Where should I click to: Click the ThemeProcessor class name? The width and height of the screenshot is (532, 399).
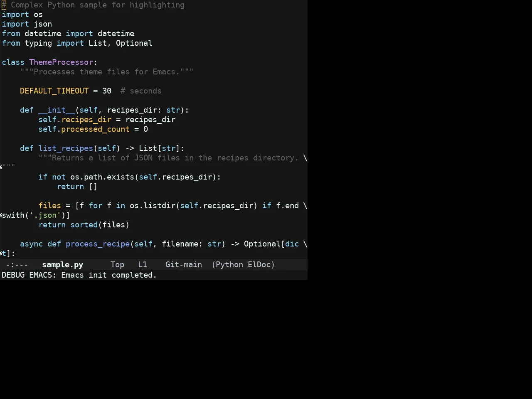click(x=61, y=62)
